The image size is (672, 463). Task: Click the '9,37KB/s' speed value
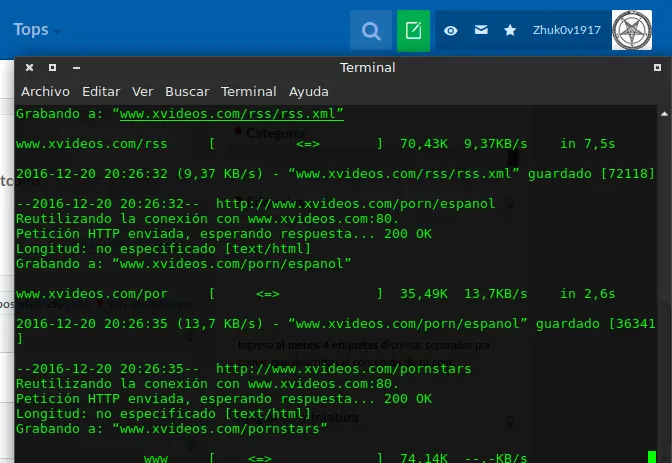496,144
